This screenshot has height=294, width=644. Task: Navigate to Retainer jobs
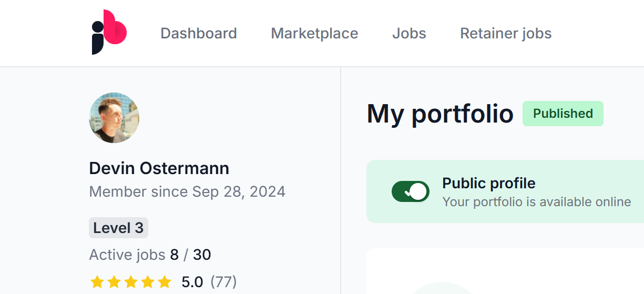click(x=506, y=34)
